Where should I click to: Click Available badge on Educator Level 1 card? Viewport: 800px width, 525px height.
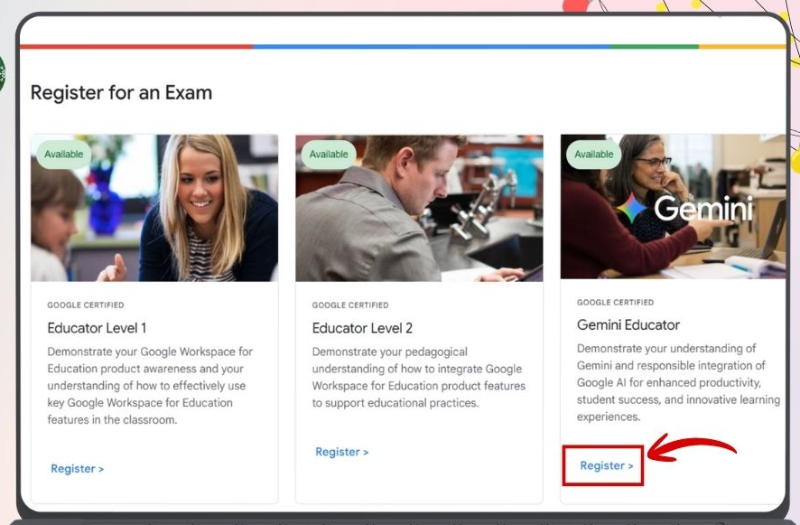click(64, 154)
